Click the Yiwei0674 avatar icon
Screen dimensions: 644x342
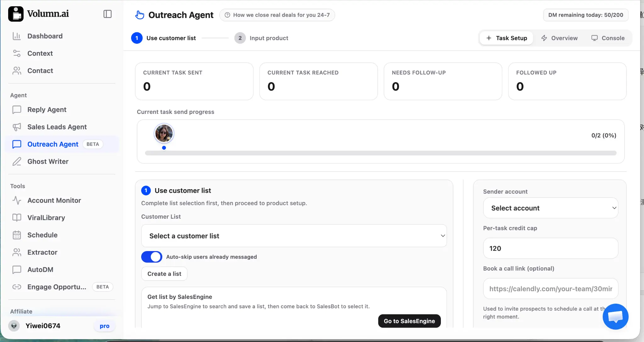point(14,326)
